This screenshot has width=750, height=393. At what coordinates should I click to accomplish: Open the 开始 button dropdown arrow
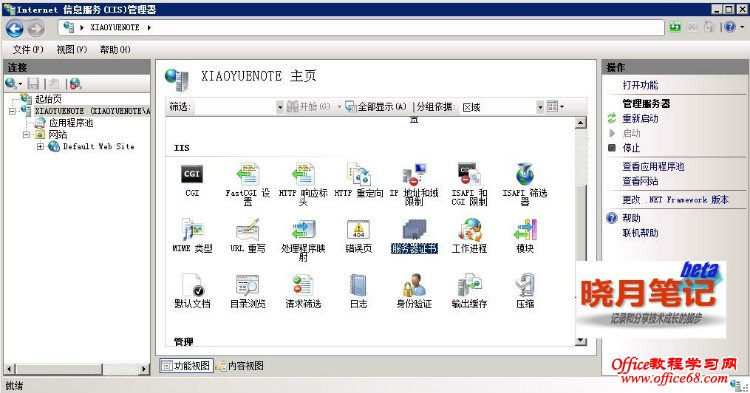coord(339,107)
